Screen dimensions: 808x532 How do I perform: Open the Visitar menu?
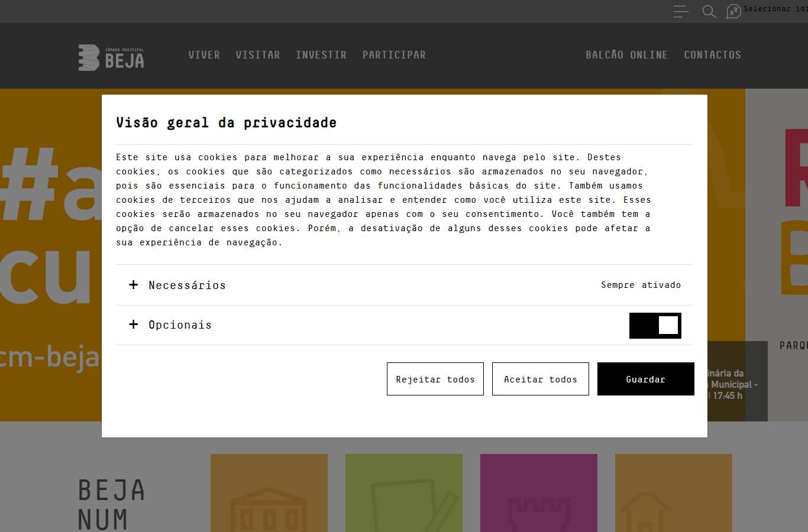[x=258, y=55]
